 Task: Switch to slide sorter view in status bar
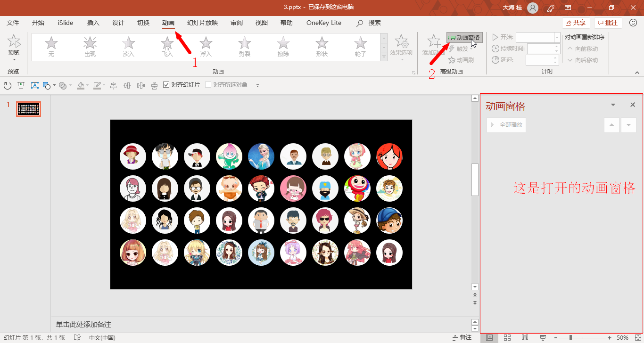tap(507, 337)
